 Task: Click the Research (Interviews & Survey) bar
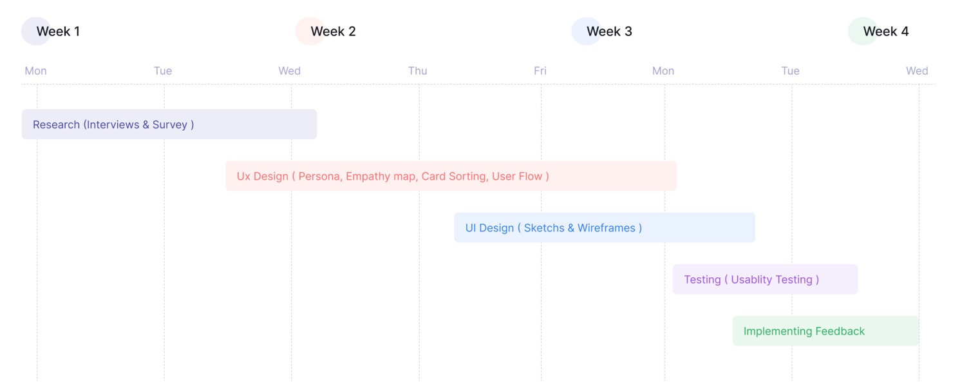pyautogui.click(x=169, y=124)
